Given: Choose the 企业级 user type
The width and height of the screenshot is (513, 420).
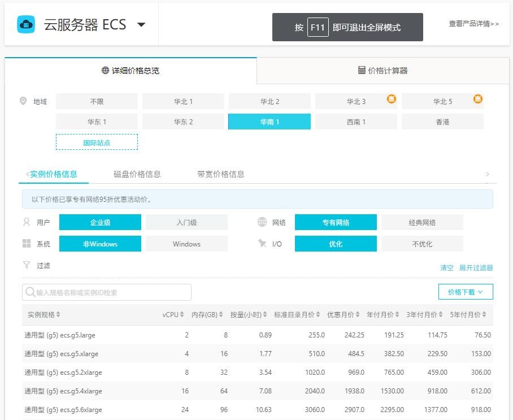Looking at the screenshot, I should pyautogui.click(x=100, y=222).
